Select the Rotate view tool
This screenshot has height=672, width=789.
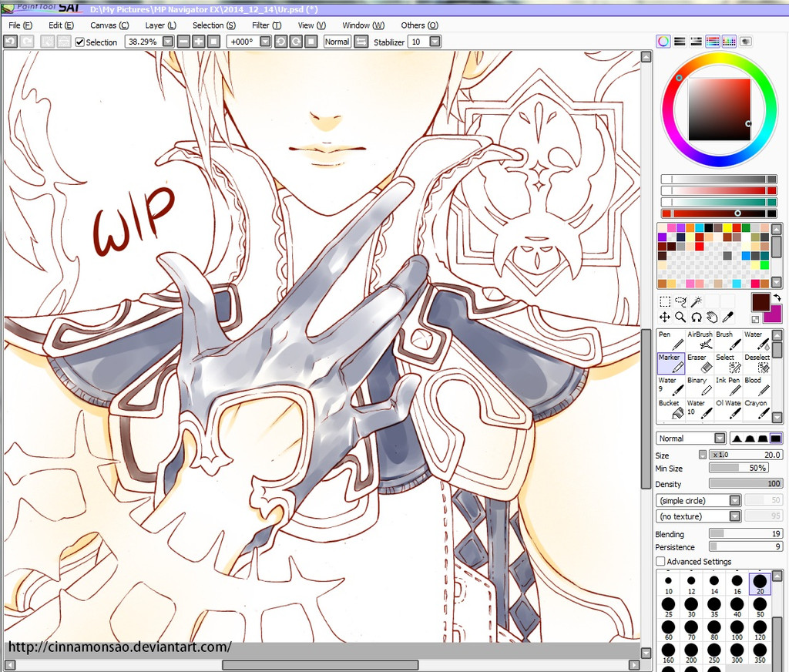(x=697, y=318)
